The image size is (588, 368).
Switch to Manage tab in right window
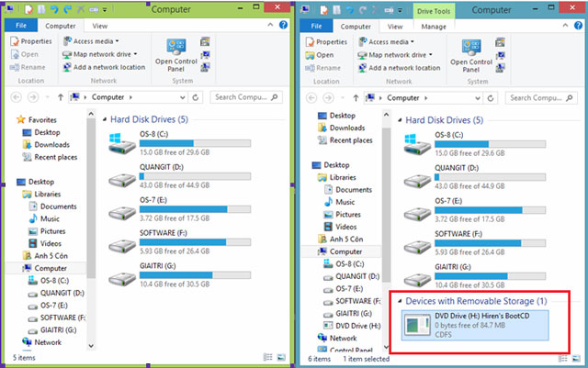pos(434,27)
